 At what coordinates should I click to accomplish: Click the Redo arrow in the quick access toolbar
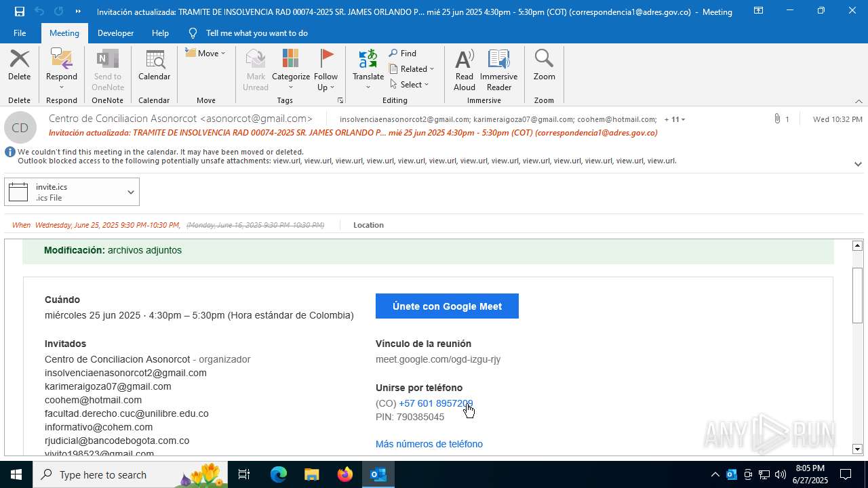[58, 12]
